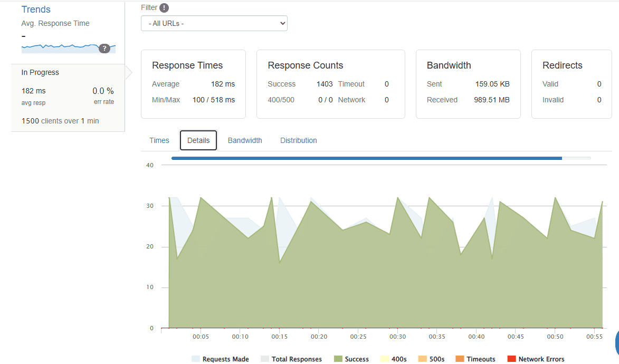Click the Min/Max 100 / 518 ms value
619x364 pixels.
click(214, 100)
